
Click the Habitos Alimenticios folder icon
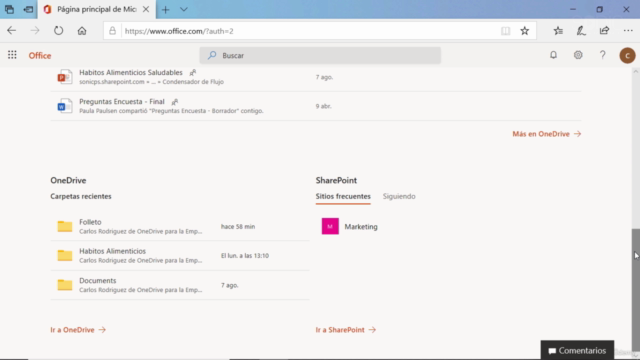[64, 256]
